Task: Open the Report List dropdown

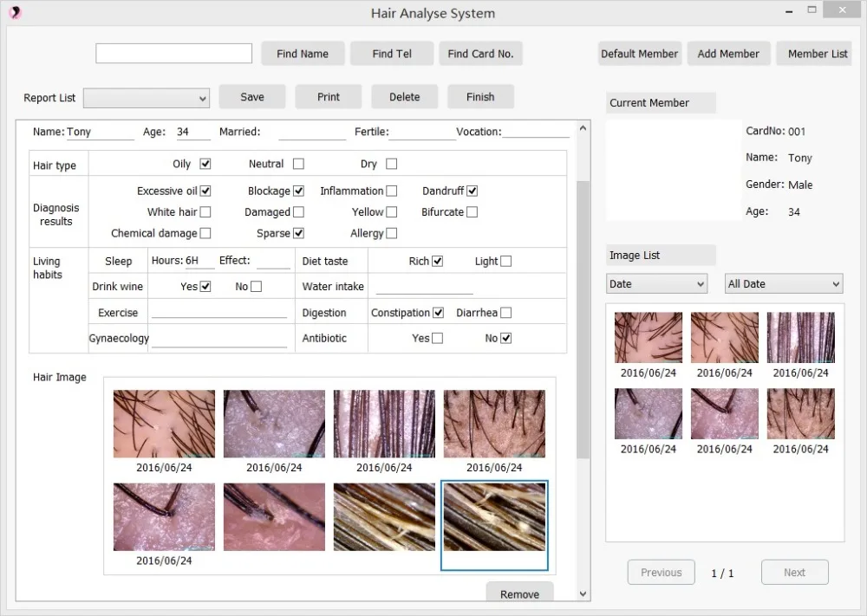Action: pos(147,99)
